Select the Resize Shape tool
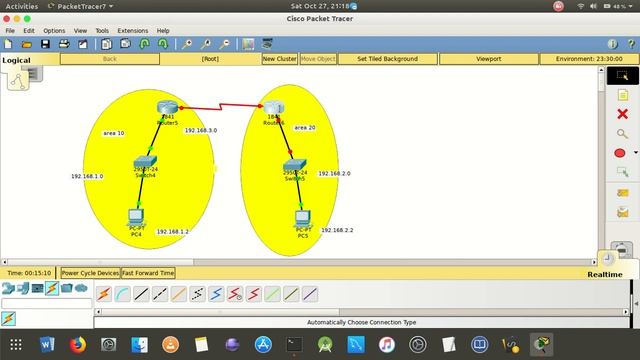The image size is (640, 360). point(622,172)
